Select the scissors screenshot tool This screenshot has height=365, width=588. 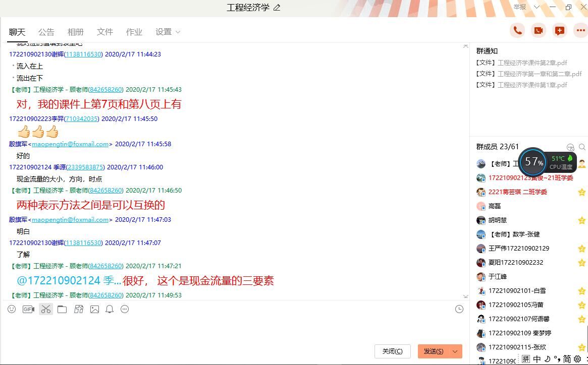pyautogui.click(x=46, y=309)
